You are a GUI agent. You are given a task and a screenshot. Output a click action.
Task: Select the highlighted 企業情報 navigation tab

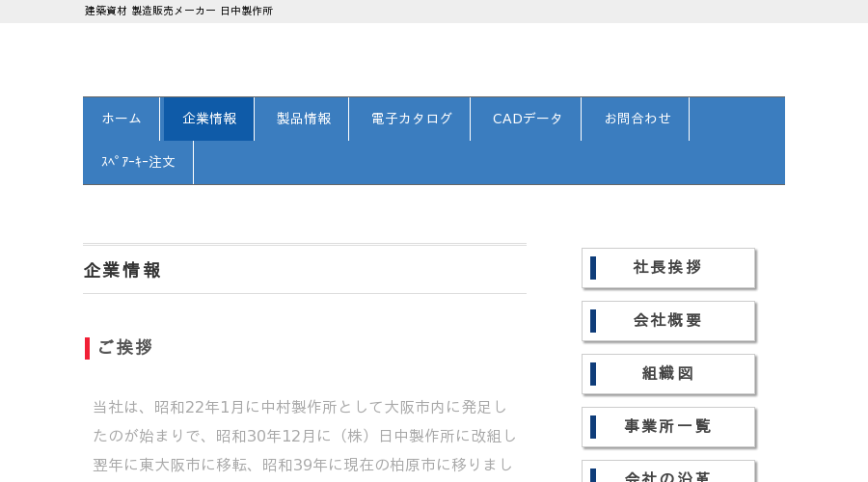pos(209,119)
